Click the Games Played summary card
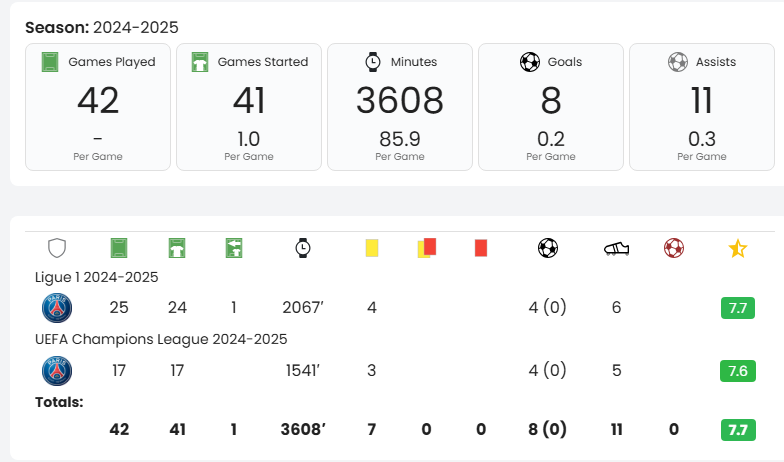Screen dimensions: 784x462 click(98, 106)
